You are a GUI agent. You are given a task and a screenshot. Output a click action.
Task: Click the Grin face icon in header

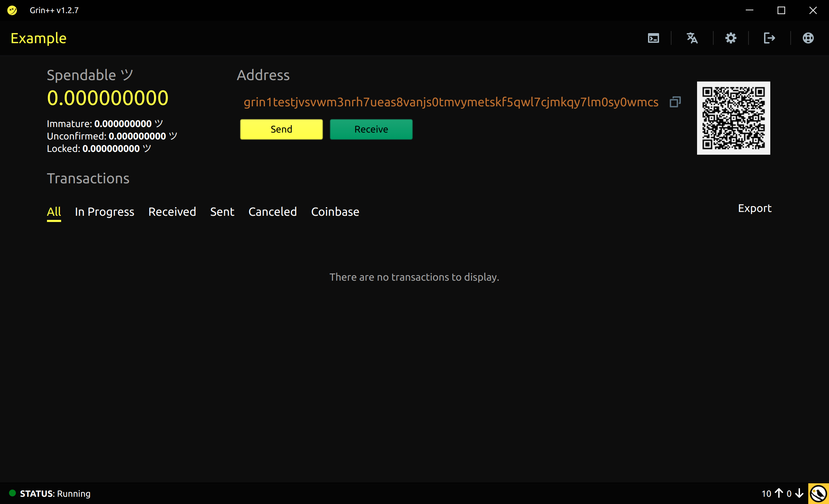808,38
